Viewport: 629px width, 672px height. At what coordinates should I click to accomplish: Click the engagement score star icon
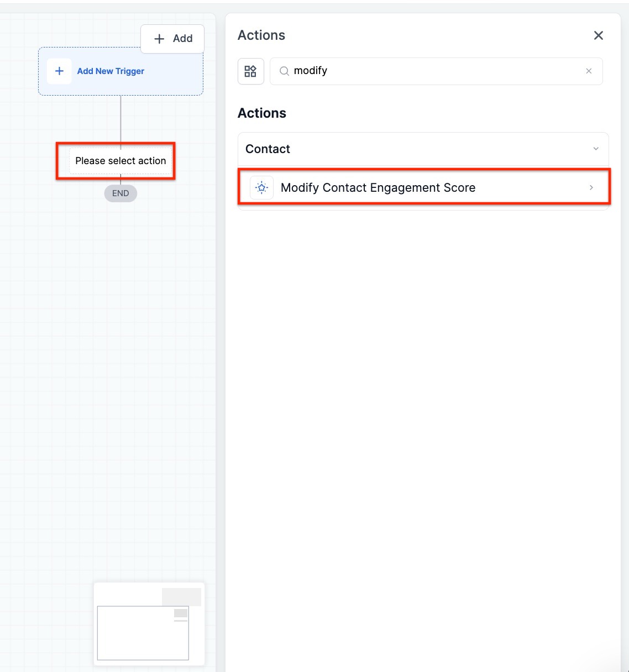point(262,188)
